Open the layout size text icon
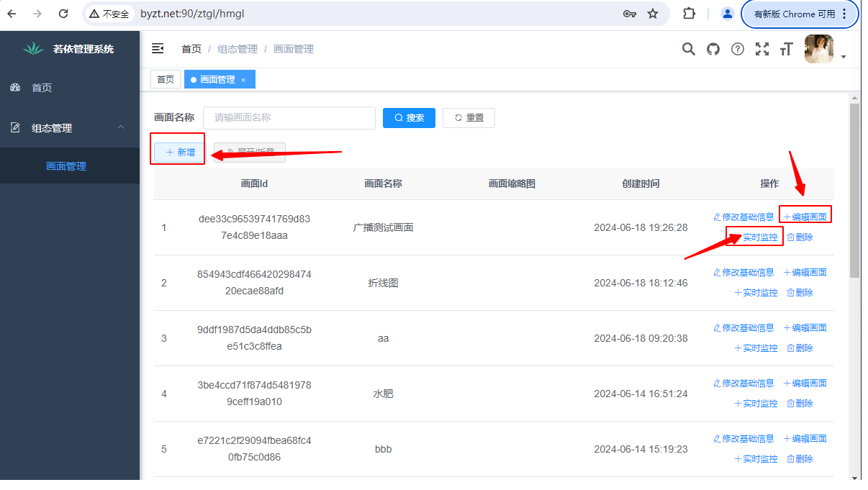 786,49
